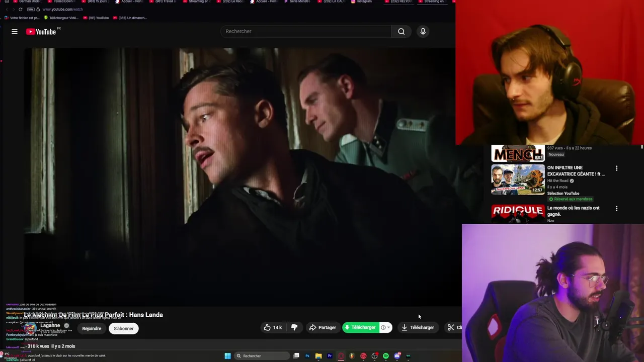Open Opera browser from the taskbar
This screenshot has width=644, height=362.
tap(341, 356)
